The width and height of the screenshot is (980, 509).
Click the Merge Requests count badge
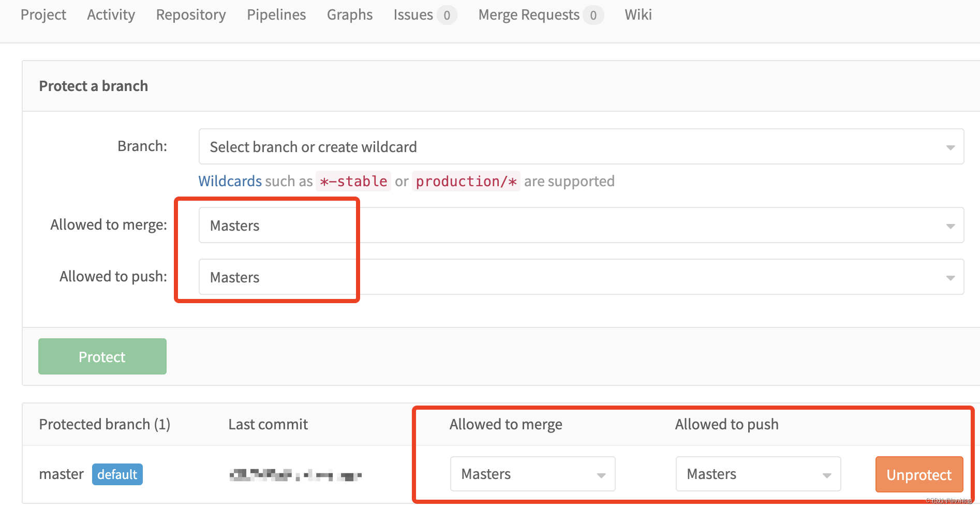point(593,16)
